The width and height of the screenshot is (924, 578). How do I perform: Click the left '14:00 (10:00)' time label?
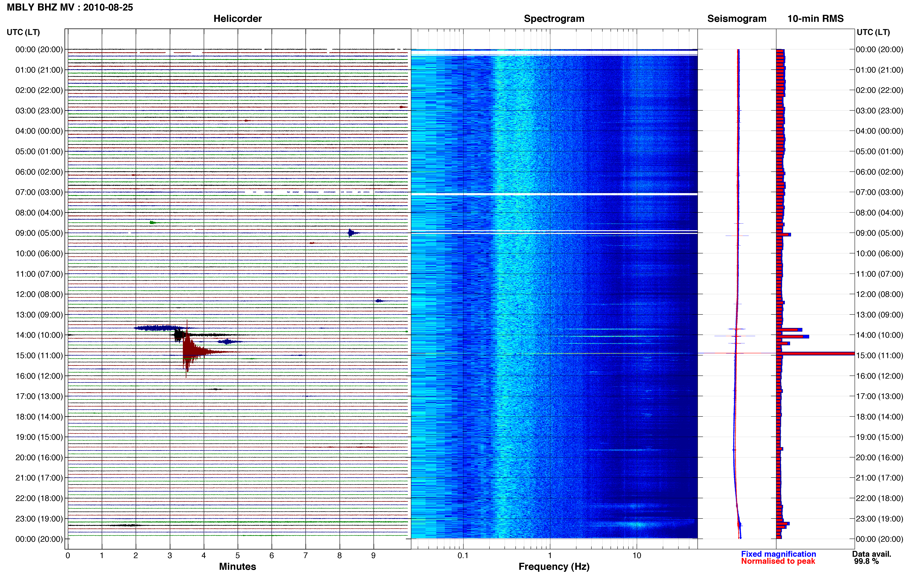39,335
